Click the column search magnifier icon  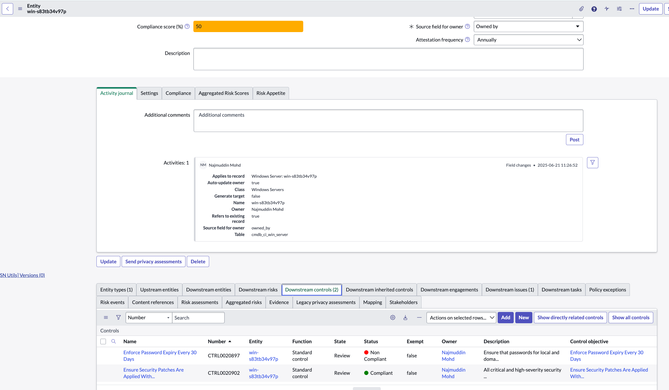[113, 341]
